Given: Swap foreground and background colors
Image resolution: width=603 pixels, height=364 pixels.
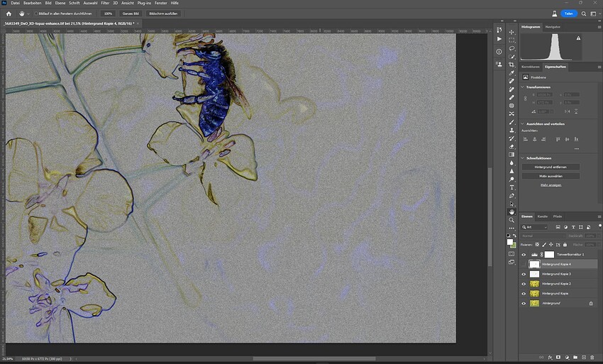Looking at the screenshot, I should click(x=514, y=236).
